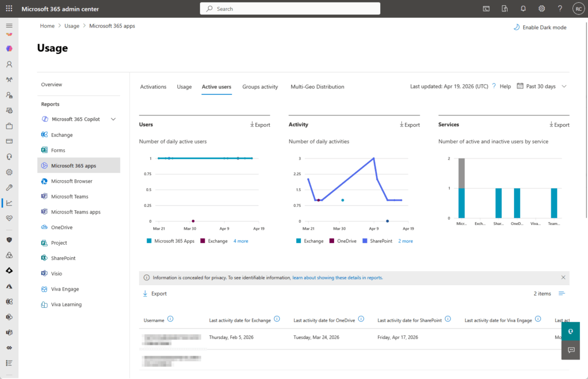Click info icon beside Last activity date for Exchange
The width and height of the screenshot is (588, 379).
tap(277, 319)
